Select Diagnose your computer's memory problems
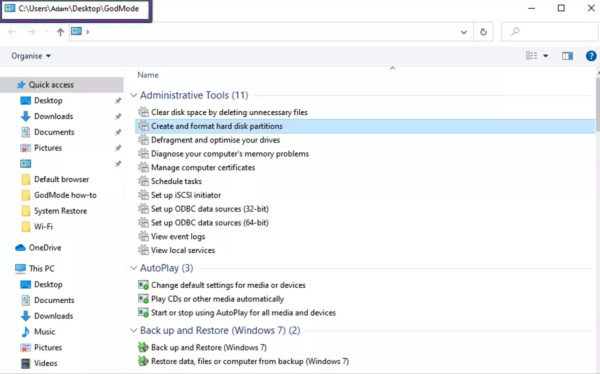This screenshot has width=600, height=374. [230, 154]
